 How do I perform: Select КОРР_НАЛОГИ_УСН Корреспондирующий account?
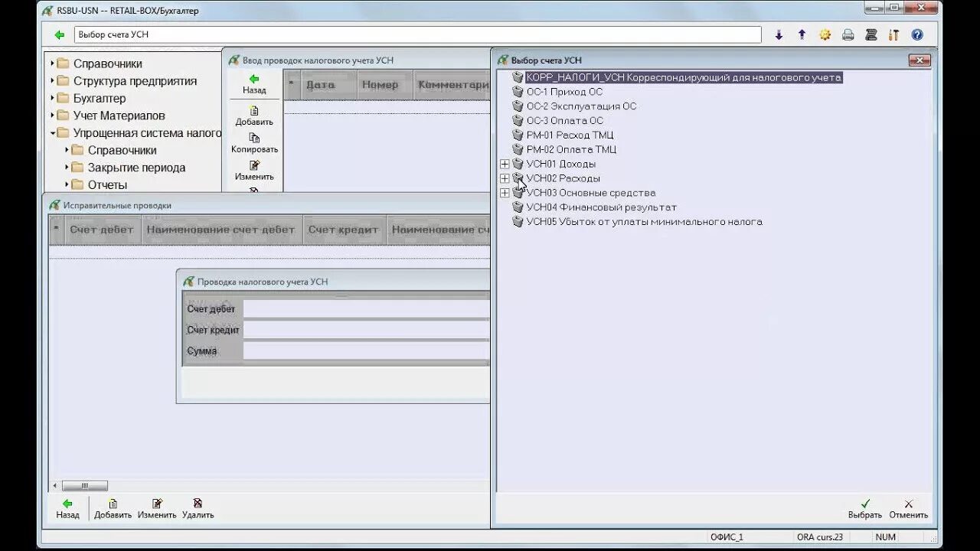683,77
